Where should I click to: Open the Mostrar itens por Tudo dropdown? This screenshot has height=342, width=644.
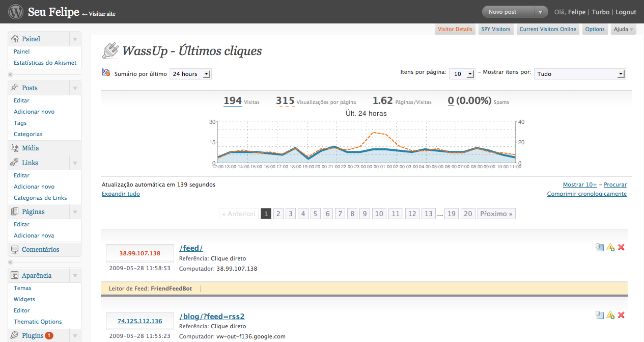coord(580,74)
